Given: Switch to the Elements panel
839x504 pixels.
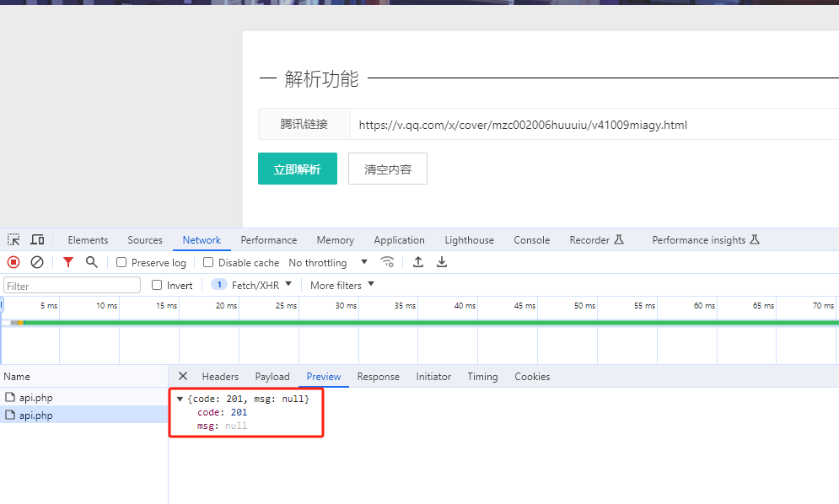Looking at the screenshot, I should [88, 240].
